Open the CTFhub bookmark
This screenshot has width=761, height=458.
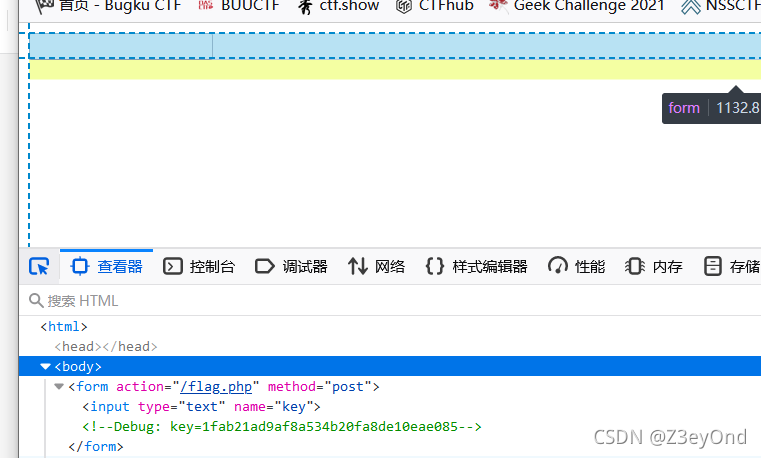tap(434, 6)
